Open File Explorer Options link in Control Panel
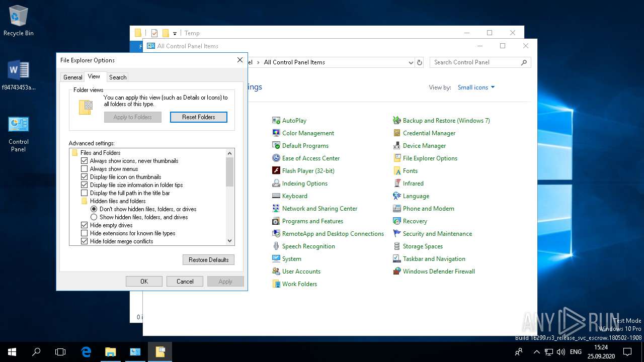644x362 pixels. click(430, 158)
